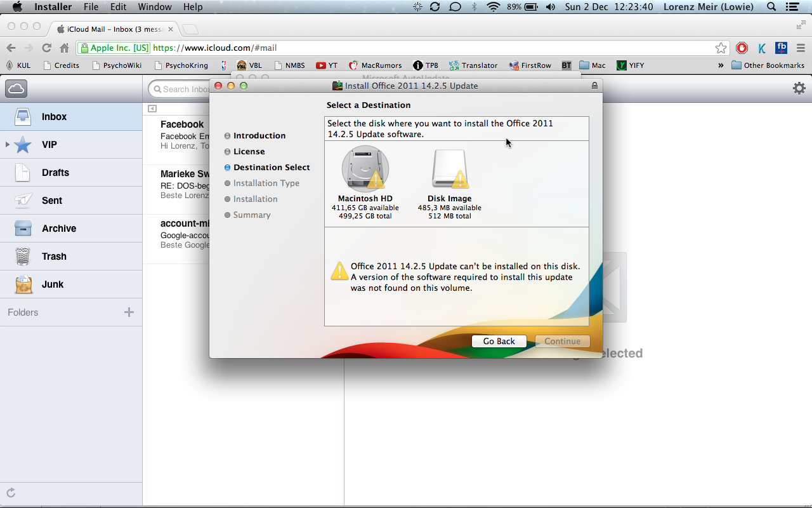Screen dimensions: 812x508
Task: Click the License installer step
Action: [x=244, y=152]
